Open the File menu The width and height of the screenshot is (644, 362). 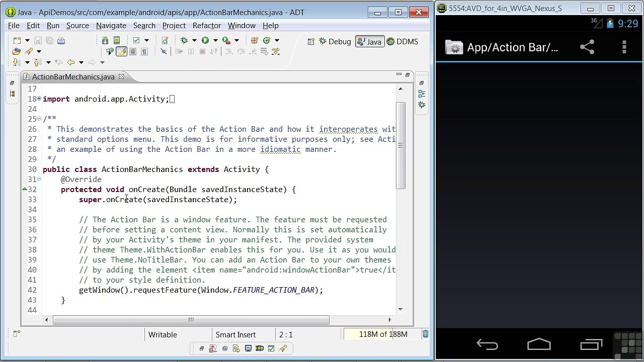[14, 26]
